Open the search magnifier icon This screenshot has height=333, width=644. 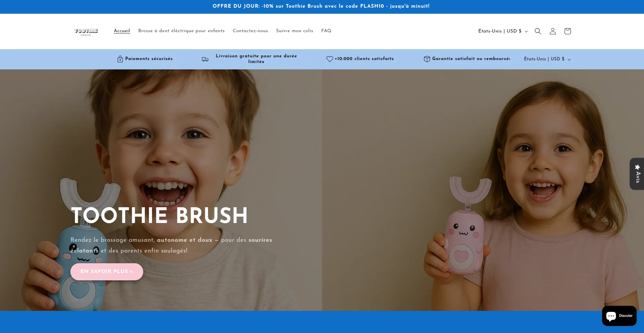tap(538, 31)
